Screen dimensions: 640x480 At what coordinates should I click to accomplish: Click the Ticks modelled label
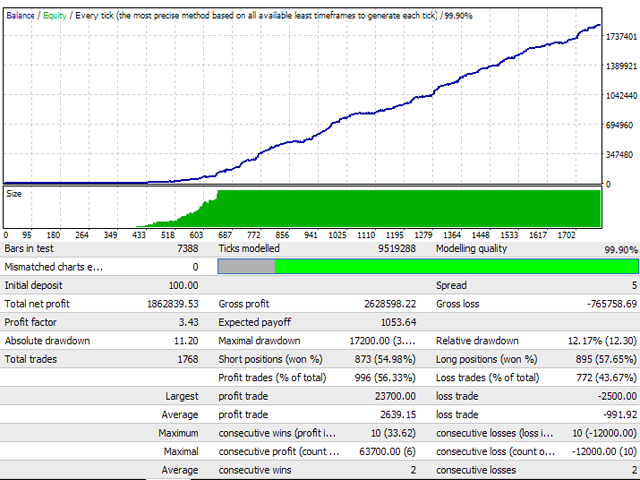pos(249,249)
